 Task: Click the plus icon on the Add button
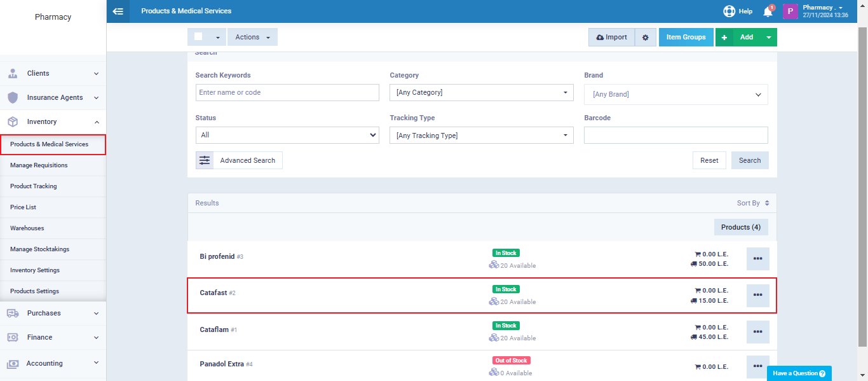coord(724,38)
